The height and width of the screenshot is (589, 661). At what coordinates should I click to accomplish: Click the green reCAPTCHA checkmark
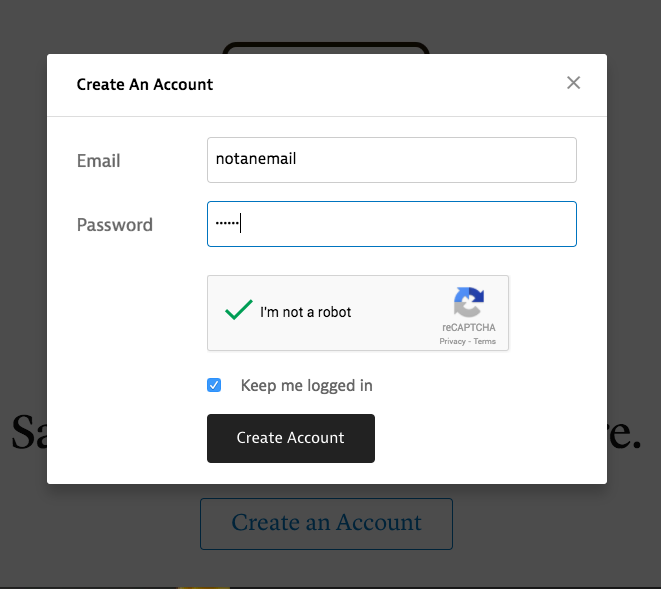point(239,310)
